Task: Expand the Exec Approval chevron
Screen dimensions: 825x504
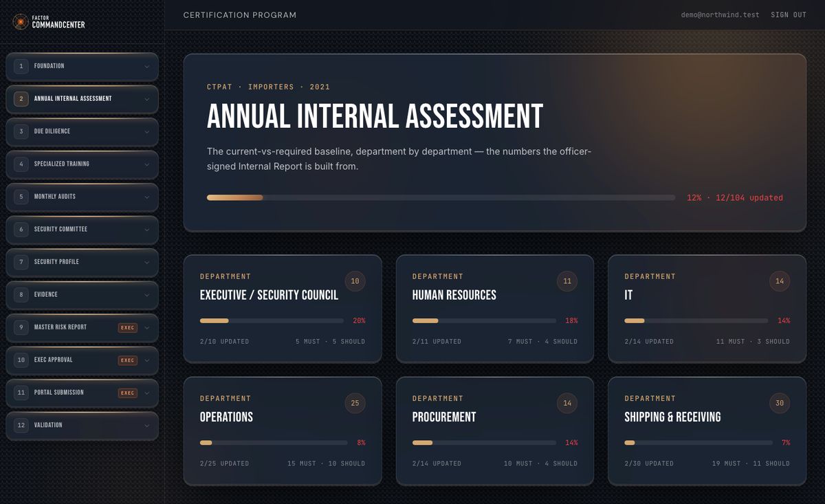Action: [147, 360]
